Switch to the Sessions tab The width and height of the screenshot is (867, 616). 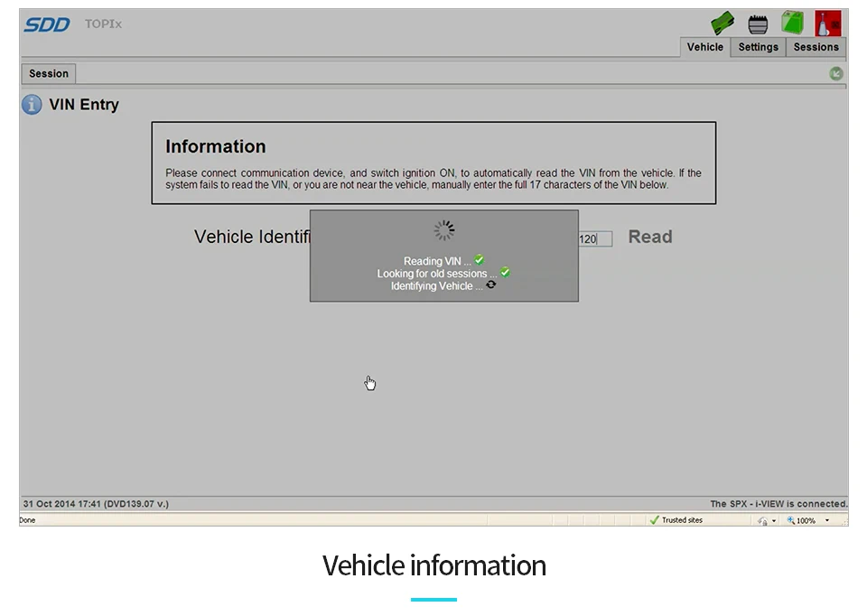(816, 47)
